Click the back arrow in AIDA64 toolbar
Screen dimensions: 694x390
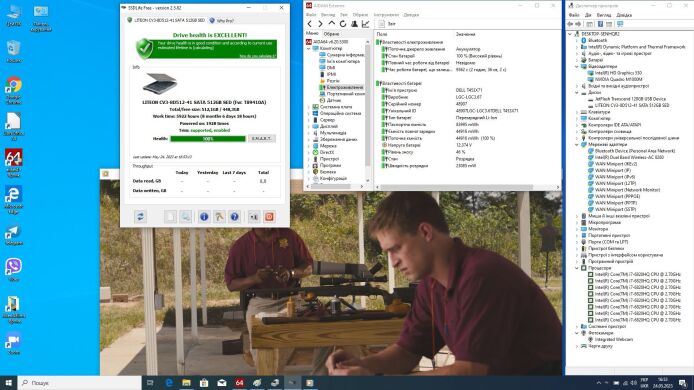310,24
